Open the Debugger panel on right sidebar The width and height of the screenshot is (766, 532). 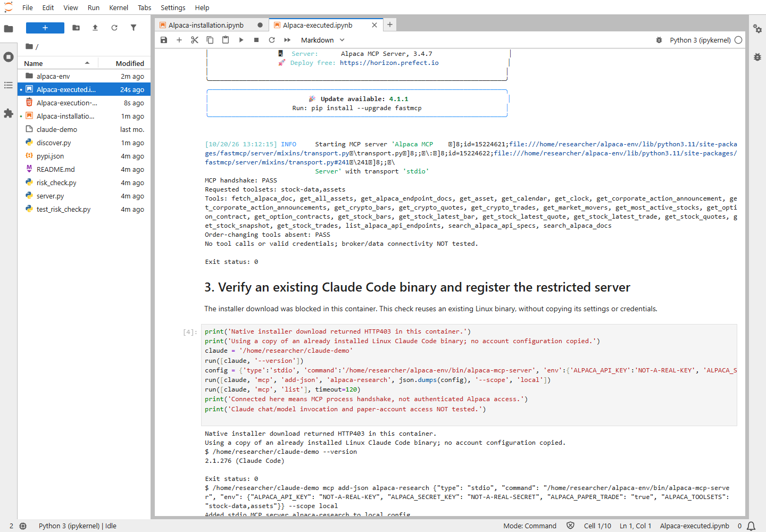pyautogui.click(x=757, y=56)
